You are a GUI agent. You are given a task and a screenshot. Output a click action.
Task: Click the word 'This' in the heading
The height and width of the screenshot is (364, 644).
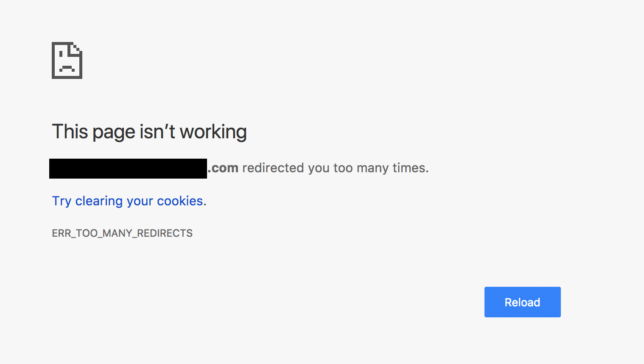70,132
